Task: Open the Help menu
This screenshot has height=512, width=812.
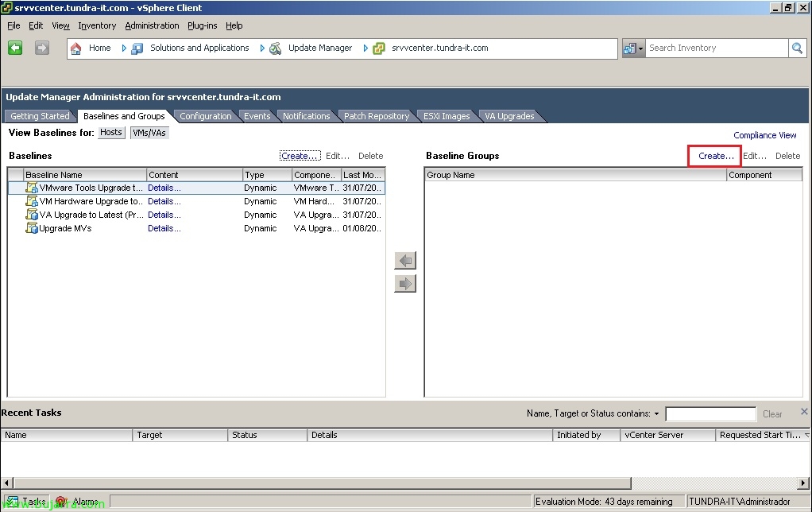Action: click(234, 25)
